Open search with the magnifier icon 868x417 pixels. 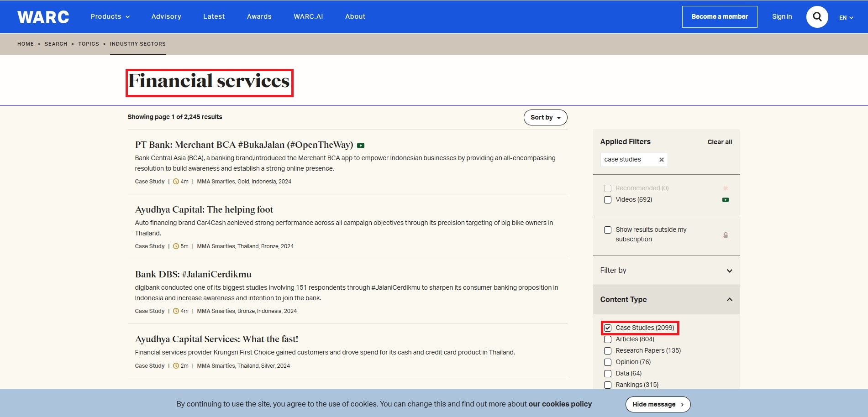click(x=817, y=17)
